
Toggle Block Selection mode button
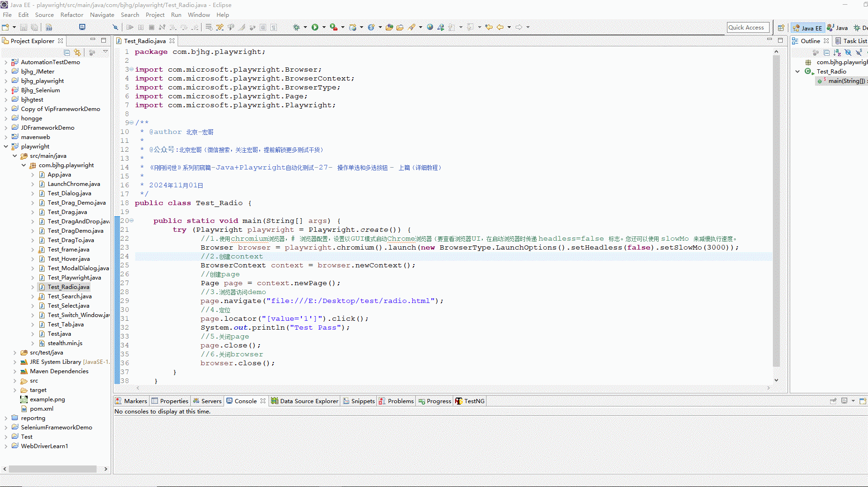point(263,27)
